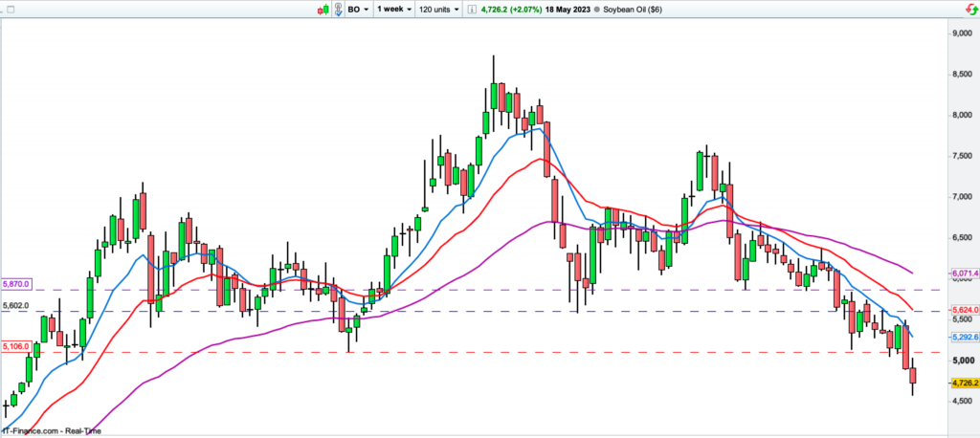The image size is (980, 438).
Task: Click the yellow 4,726.2 current price tag
Action: (962, 383)
